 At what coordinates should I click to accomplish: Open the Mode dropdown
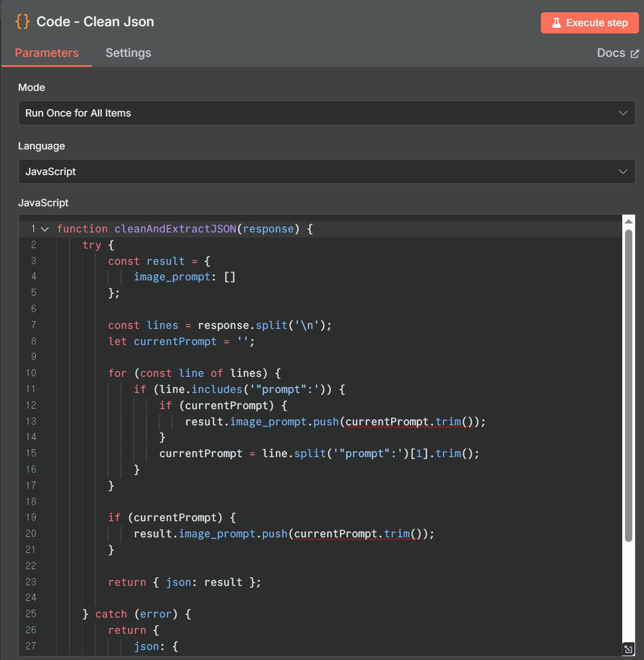click(x=326, y=113)
